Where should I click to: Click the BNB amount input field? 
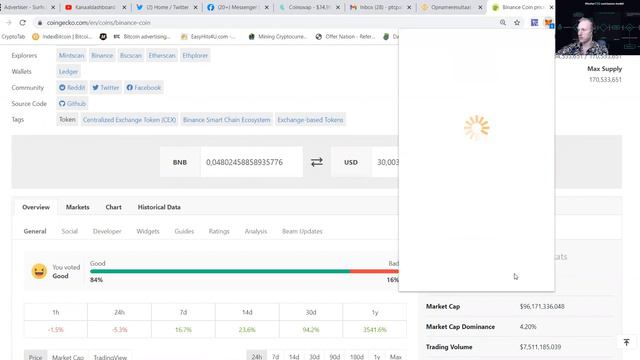pyautogui.click(x=251, y=162)
